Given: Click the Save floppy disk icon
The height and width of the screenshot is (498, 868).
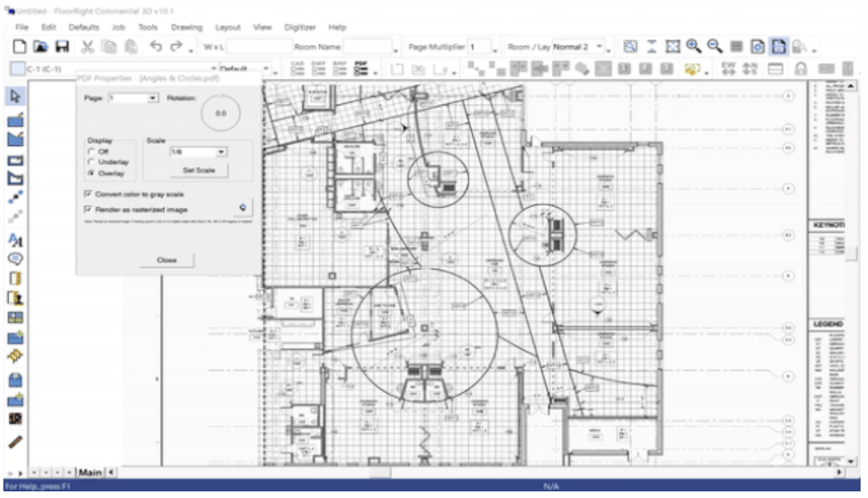Looking at the screenshot, I should coord(62,47).
